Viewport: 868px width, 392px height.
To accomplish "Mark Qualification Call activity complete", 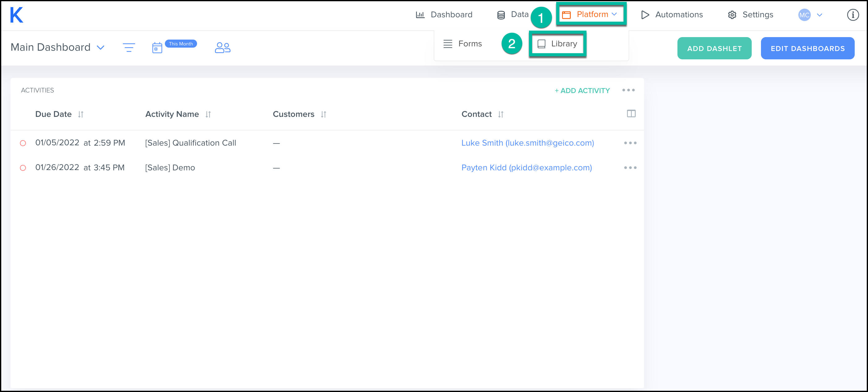I will [23, 143].
